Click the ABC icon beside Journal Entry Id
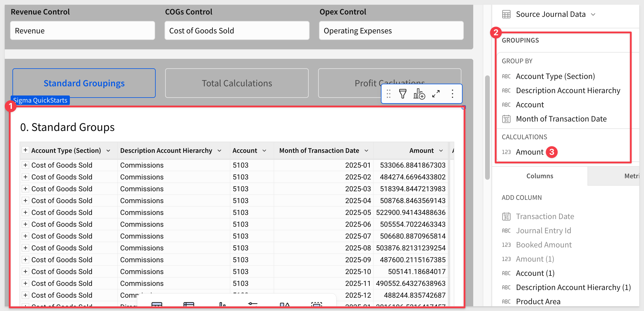 point(506,231)
